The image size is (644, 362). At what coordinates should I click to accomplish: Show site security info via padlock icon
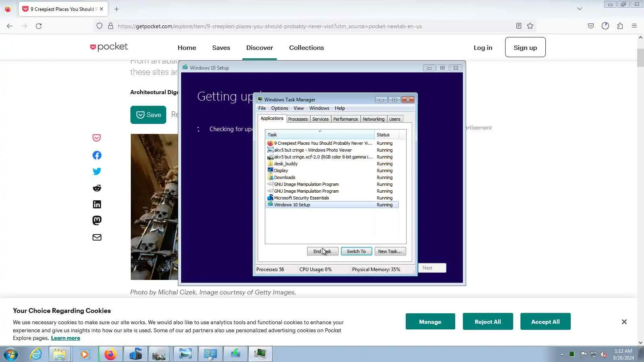pos(111,26)
